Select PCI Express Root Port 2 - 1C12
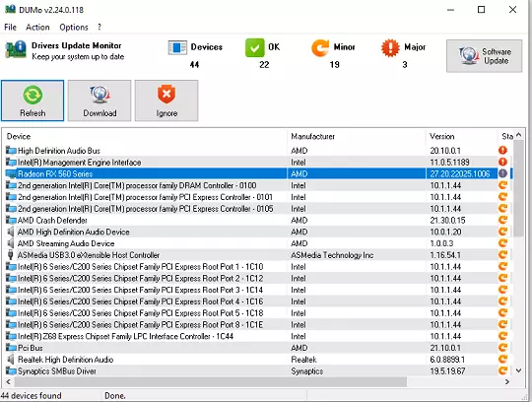This screenshot has width=532, height=402. tap(258, 278)
